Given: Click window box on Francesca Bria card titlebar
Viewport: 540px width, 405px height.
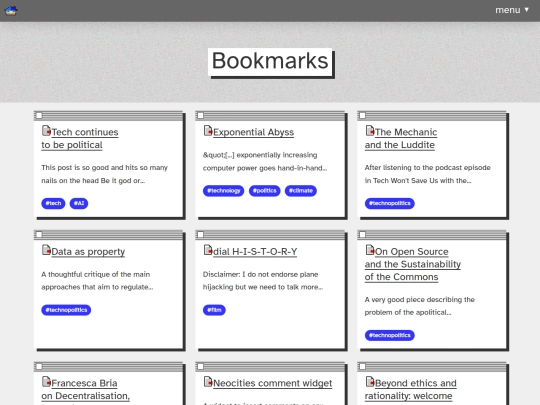Looking at the screenshot, I should click(x=39, y=366).
